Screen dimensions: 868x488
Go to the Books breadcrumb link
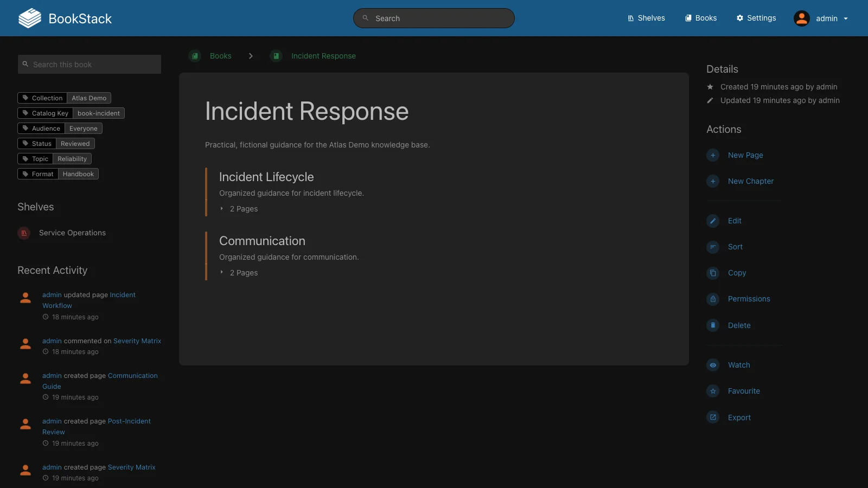[x=220, y=56]
